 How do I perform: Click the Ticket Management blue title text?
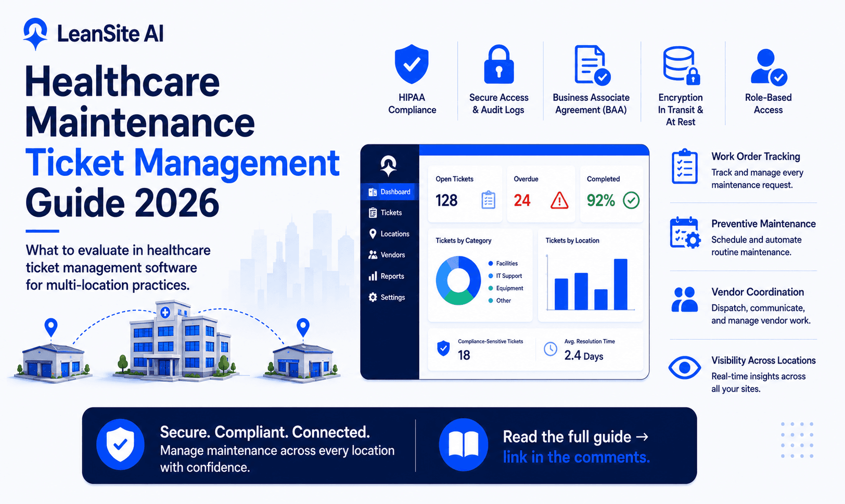pos(183,163)
